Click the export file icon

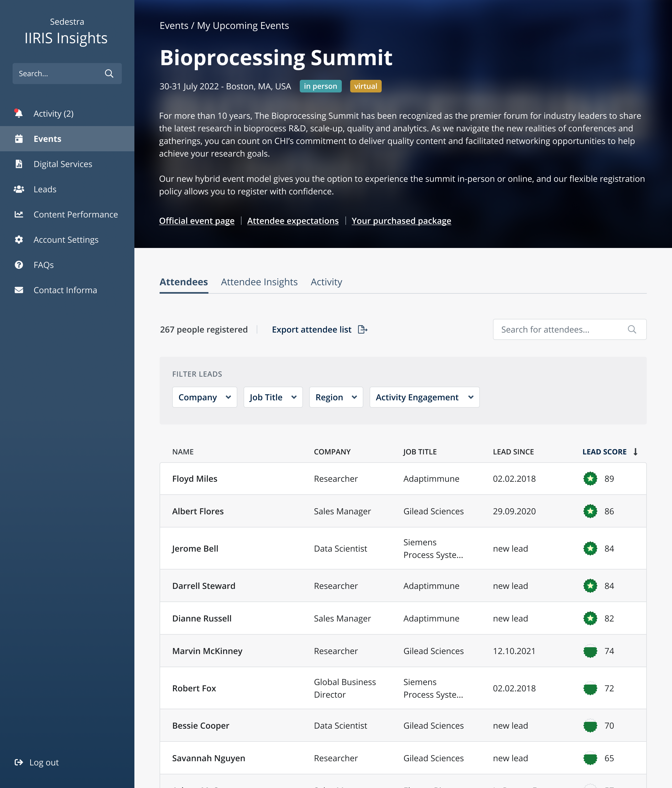click(x=363, y=329)
